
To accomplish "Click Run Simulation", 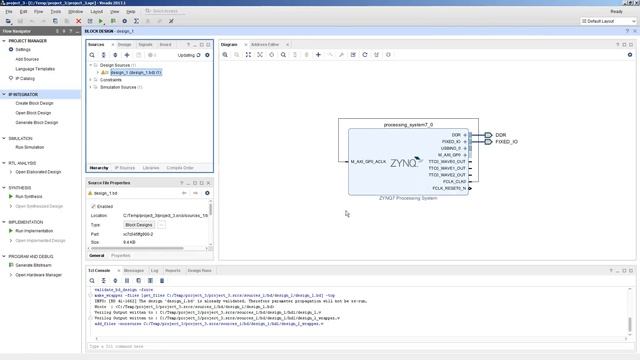I will point(29,147).
